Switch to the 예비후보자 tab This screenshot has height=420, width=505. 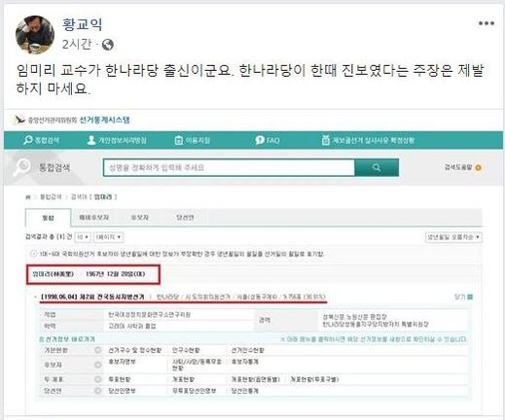[x=93, y=218]
